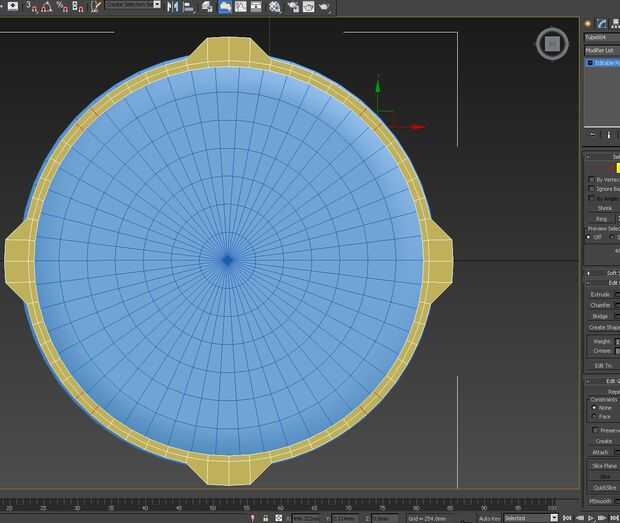Click the Chamfer button
This screenshot has width=620, height=523.
[x=600, y=305]
